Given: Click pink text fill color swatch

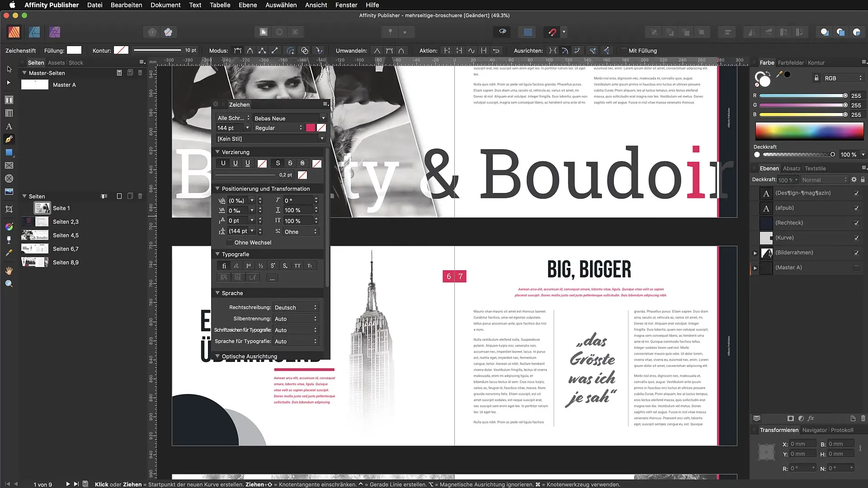Looking at the screenshot, I should point(311,128).
